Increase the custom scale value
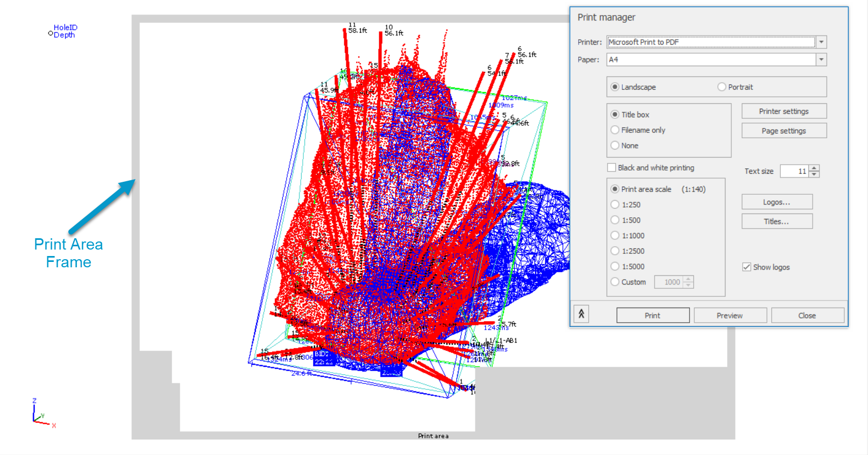The image size is (868, 455). click(x=688, y=279)
